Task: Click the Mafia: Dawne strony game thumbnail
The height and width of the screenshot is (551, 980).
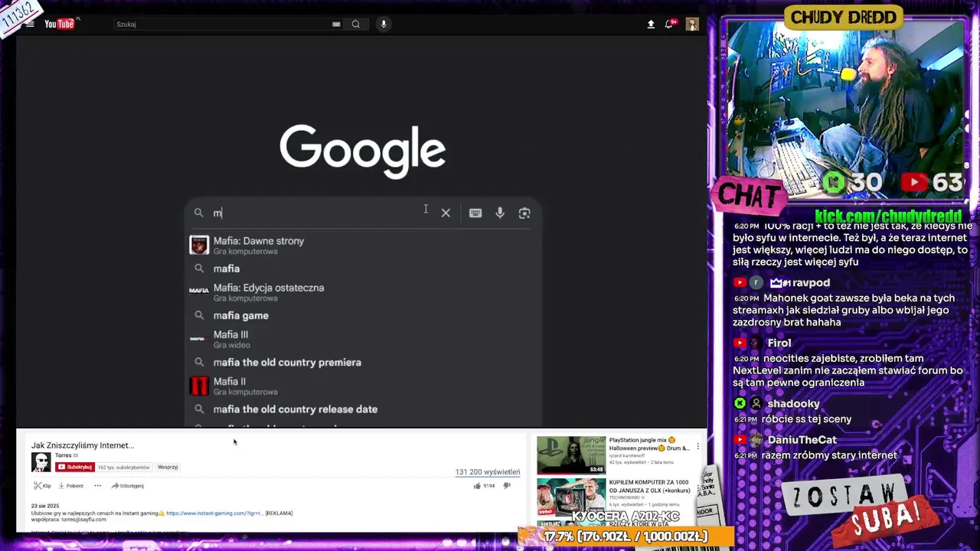Action: (x=199, y=245)
